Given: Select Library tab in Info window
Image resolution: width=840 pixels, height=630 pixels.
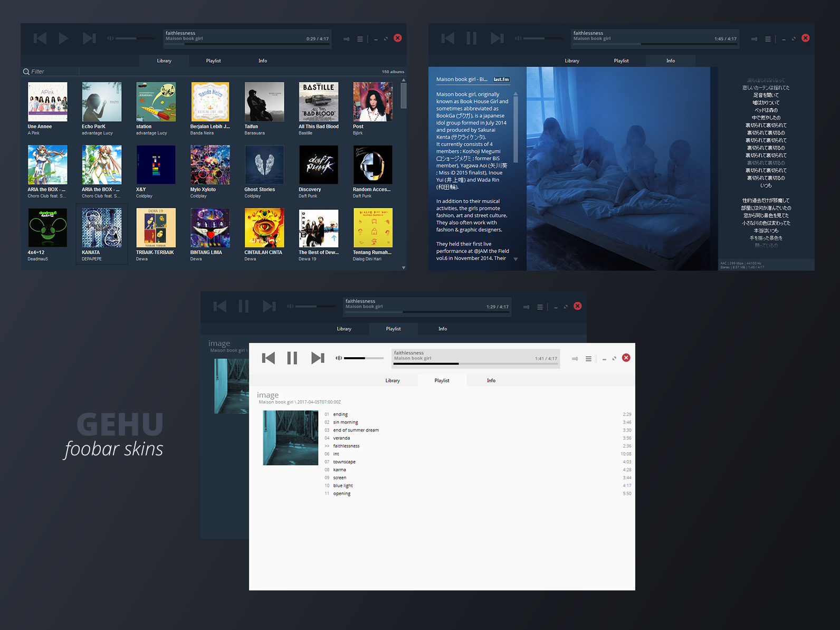Looking at the screenshot, I should pos(572,61).
